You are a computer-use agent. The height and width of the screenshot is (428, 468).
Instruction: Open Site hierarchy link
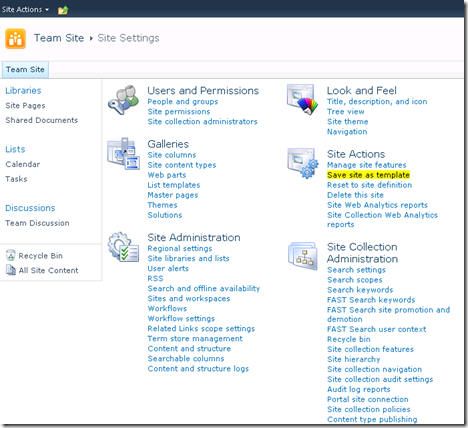pos(354,359)
